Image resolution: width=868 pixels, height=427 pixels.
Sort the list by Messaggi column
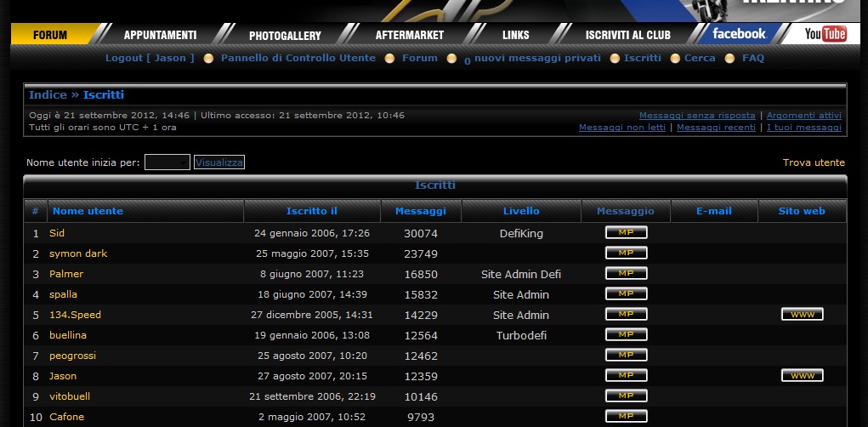pos(420,211)
